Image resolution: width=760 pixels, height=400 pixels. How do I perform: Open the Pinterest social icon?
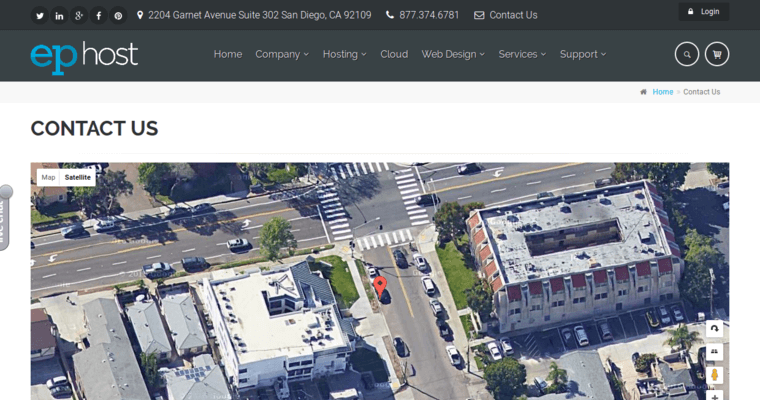pyautogui.click(x=118, y=15)
